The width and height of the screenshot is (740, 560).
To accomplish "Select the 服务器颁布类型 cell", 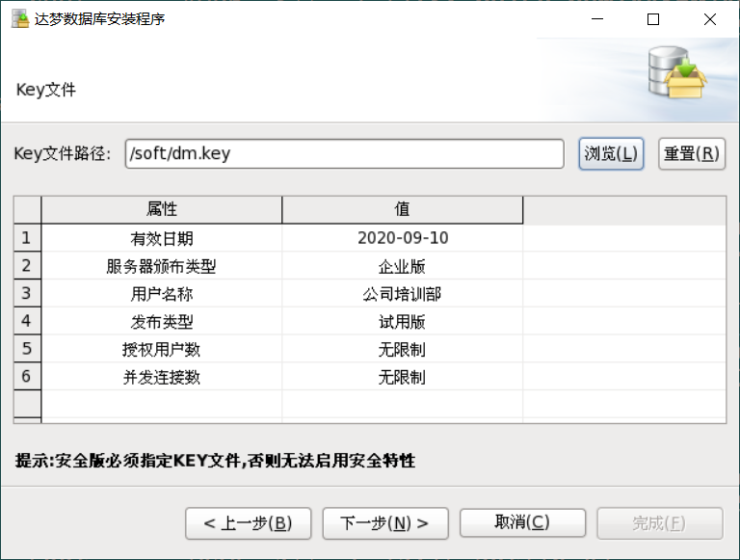I will tap(162, 266).
